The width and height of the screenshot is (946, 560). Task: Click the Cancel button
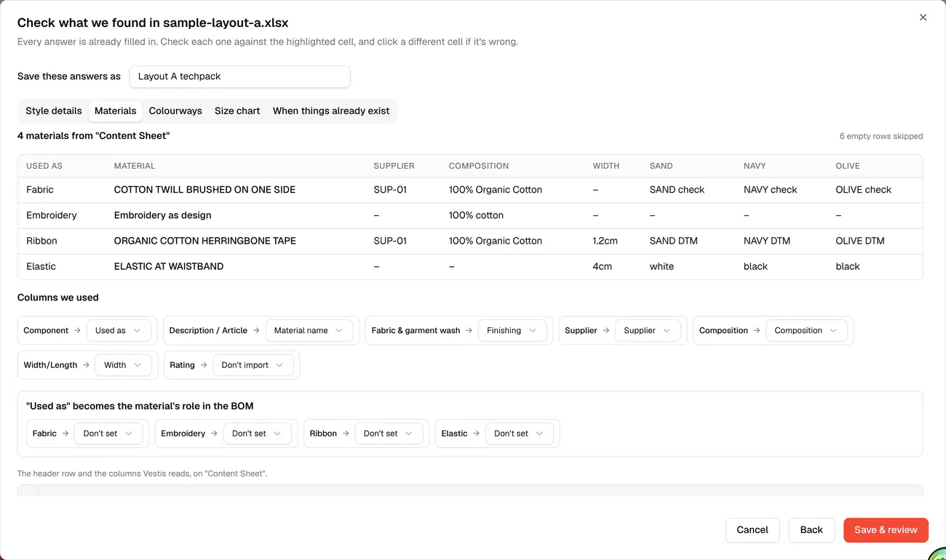click(752, 530)
